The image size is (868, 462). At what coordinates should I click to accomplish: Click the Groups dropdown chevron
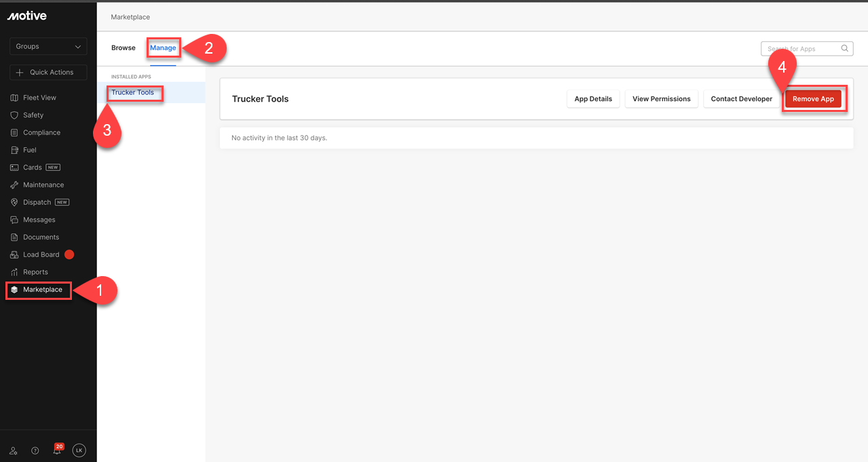tap(78, 47)
